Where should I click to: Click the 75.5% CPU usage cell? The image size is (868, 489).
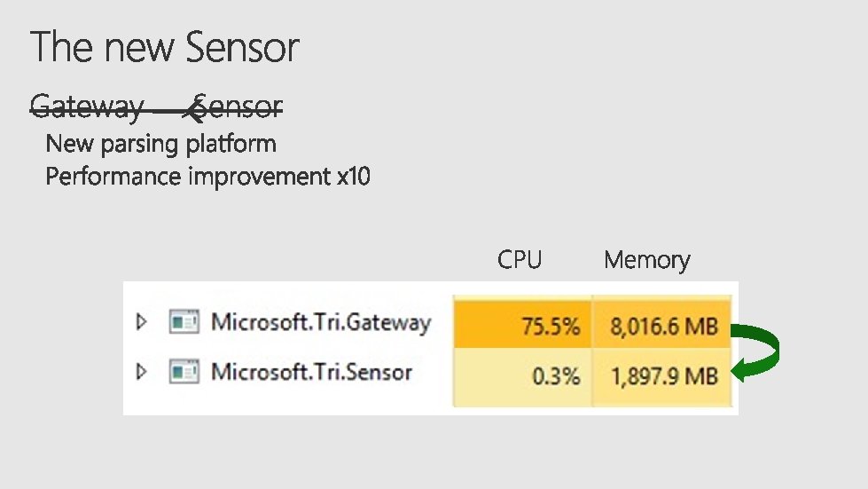(522, 326)
